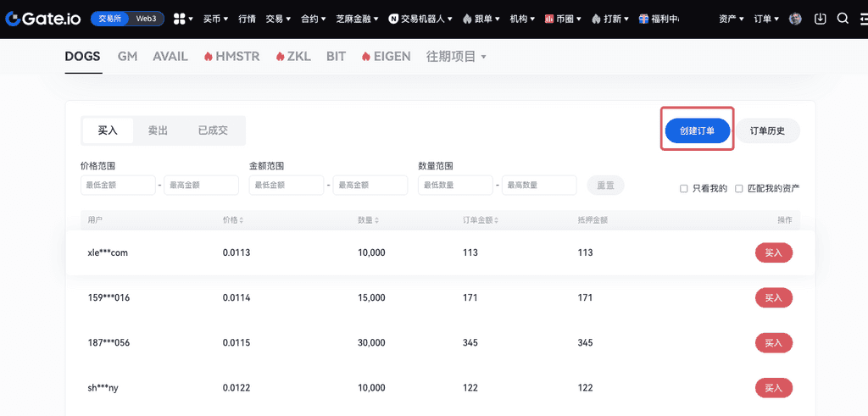Screen dimensions: 868x416
Task: Open the 资产 dropdown menu
Action: pos(731,19)
